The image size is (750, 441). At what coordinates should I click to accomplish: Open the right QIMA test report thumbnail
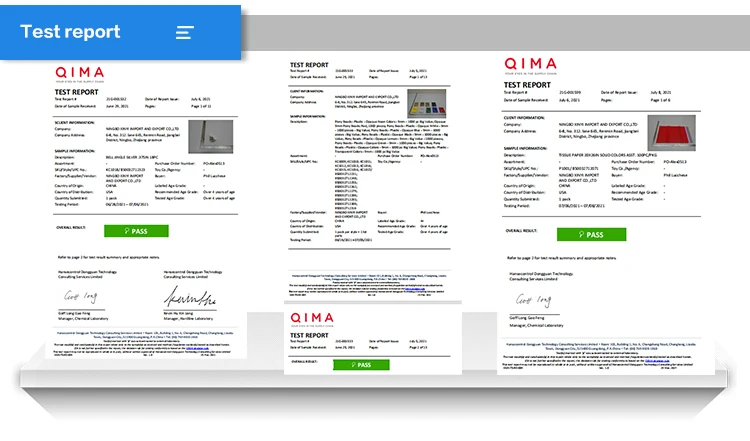point(606,214)
